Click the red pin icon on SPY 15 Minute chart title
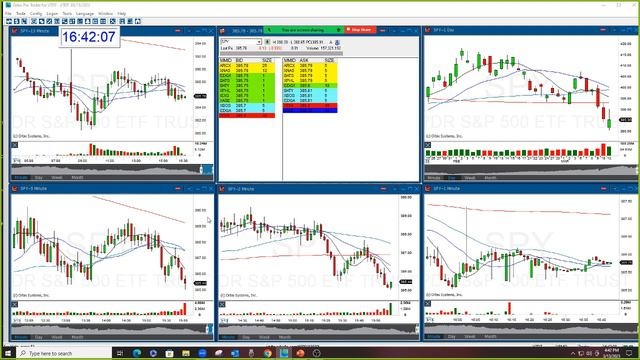640x360 pixels. (178, 31)
